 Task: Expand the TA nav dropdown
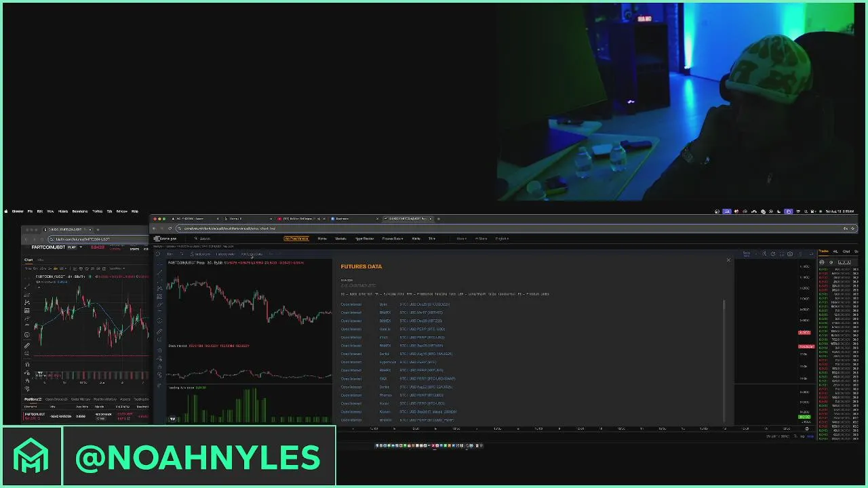tap(432, 239)
